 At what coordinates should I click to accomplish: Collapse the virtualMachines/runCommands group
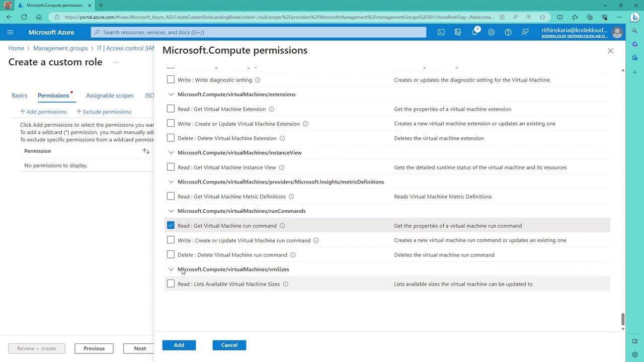[x=171, y=211]
